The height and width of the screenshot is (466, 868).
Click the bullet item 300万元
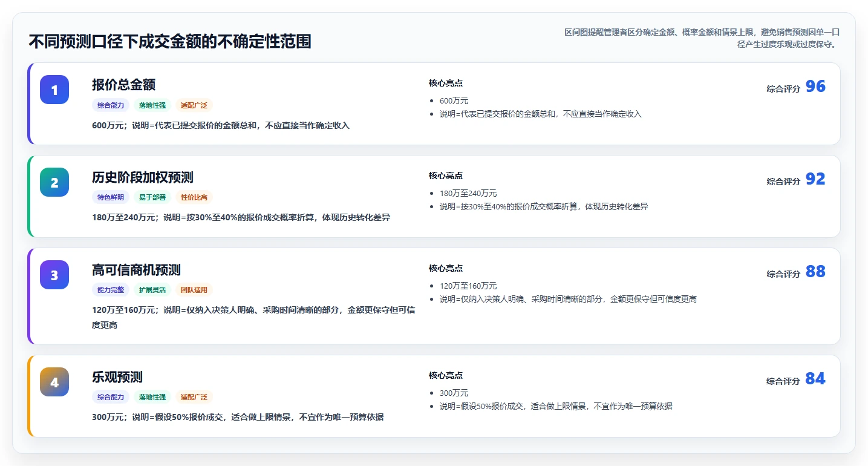454,393
